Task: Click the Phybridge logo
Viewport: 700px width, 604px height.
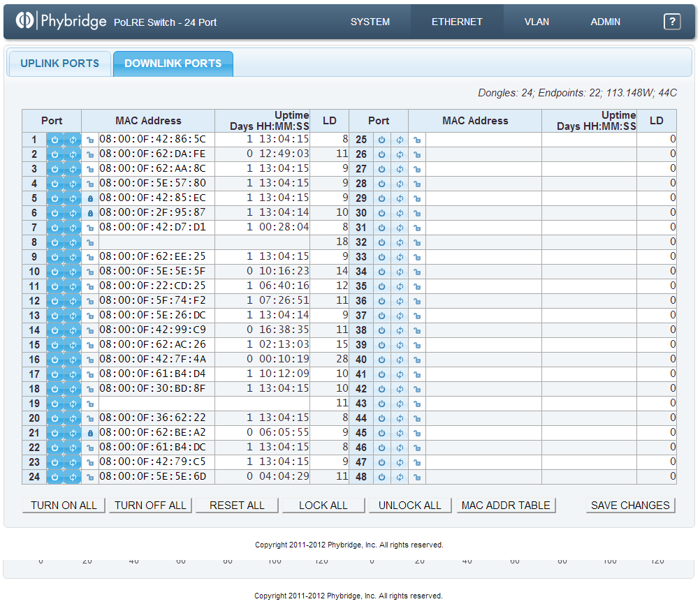Action: coord(60,22)
